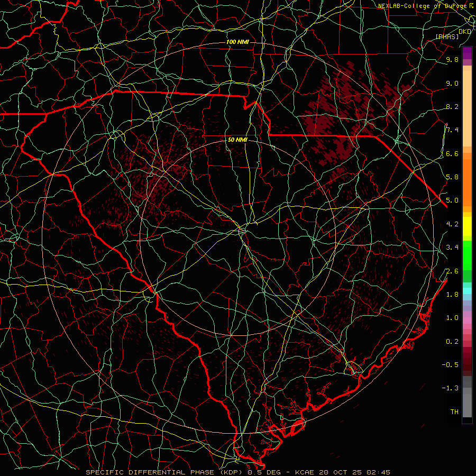Screen dimensions: 476x476
Task: Click the 9.0 value on the color scale
Action: coord(452,83)
